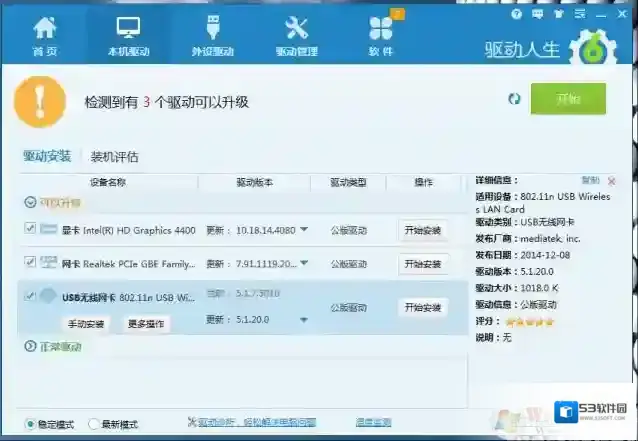
Task: Select the 本机驱动 monitor icon
Action: [x=128, y=33]
